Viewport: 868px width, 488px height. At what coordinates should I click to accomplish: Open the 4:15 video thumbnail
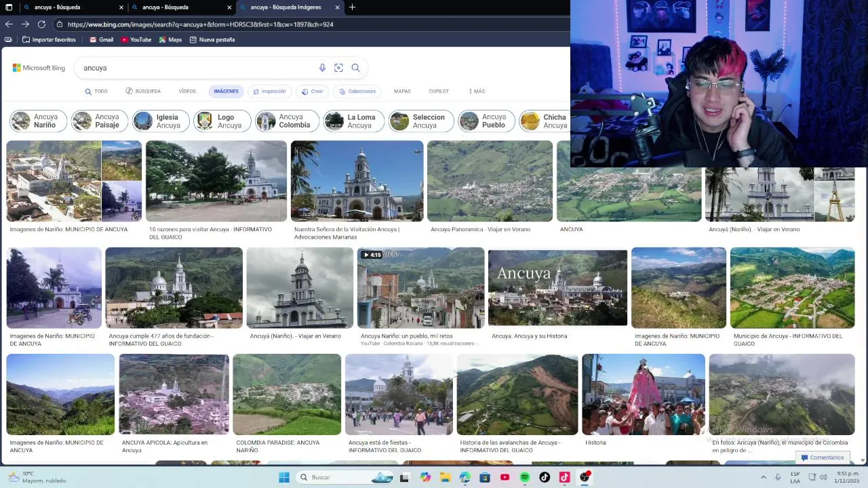[x=420, y=288]
